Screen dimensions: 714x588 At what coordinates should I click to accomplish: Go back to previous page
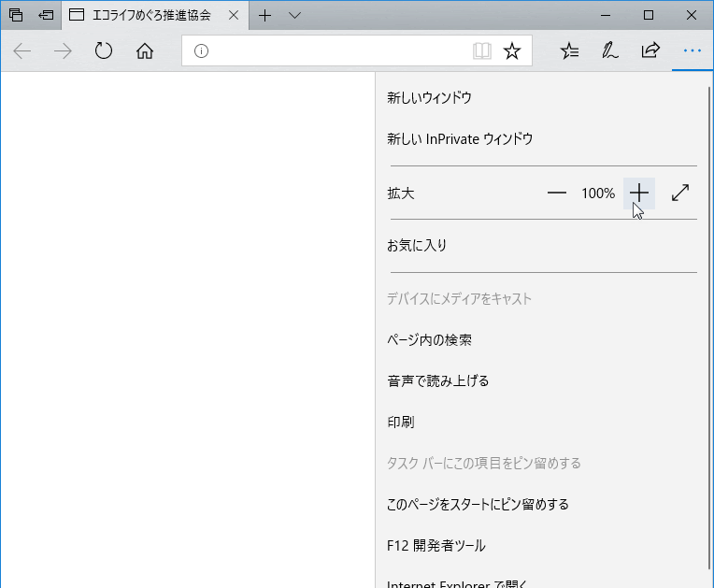21,51
